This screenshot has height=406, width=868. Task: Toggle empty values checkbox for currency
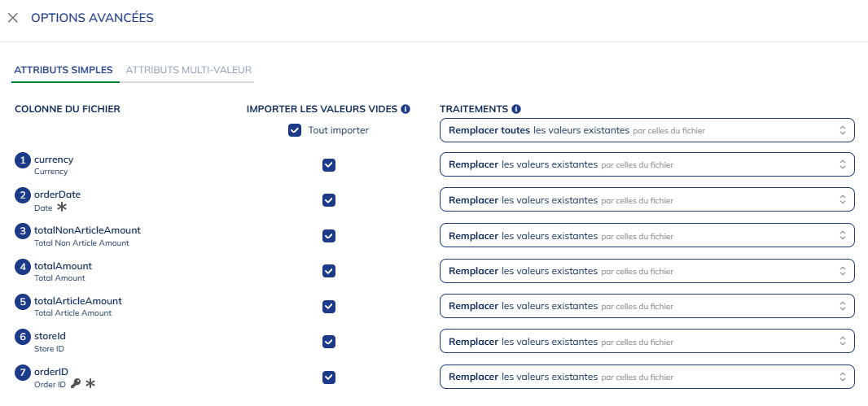329,165
